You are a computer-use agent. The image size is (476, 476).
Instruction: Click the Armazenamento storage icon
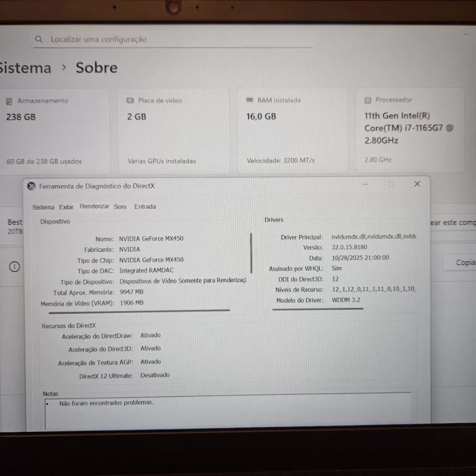(9, 101)
